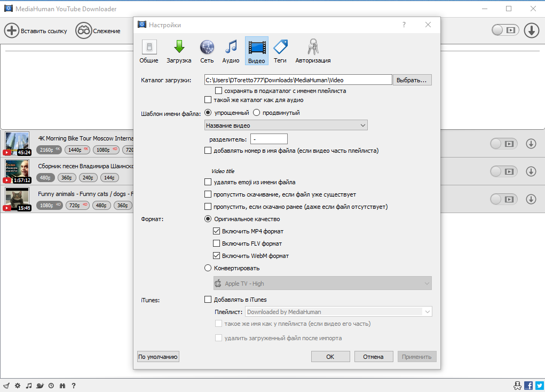Screen dimensions: 545x392
Task: Click the Слежение binoculars icon
Action: (x=83, y=31)
